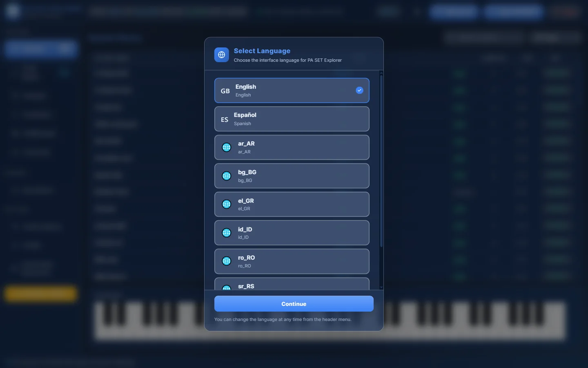588x368 pixels.
Task: Choose the el_GR language option
Action: [x=292, y=204]
